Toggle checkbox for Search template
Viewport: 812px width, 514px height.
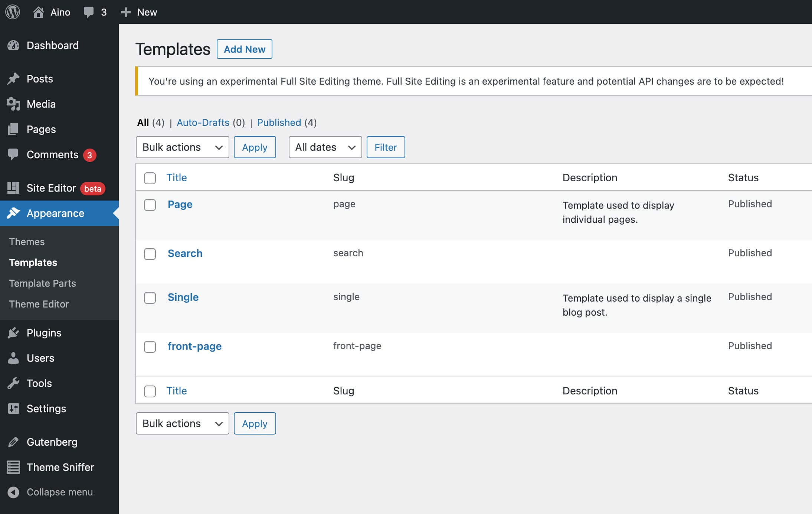(x=150, y=253)
